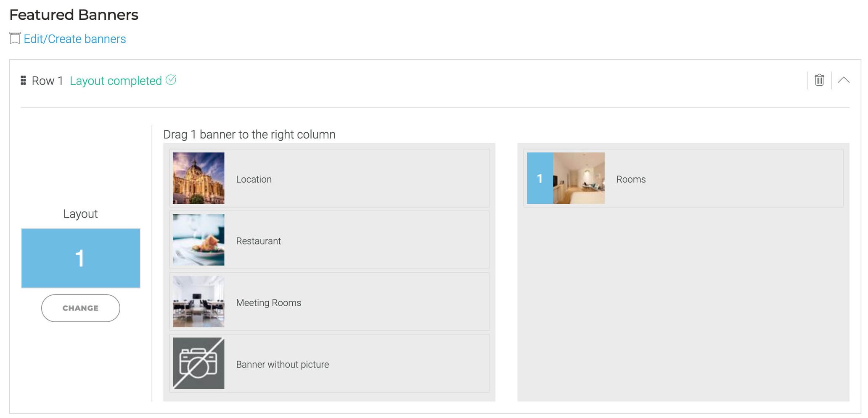
Task: Select the Restaurant banner label
Action: [x=258, y=241]
